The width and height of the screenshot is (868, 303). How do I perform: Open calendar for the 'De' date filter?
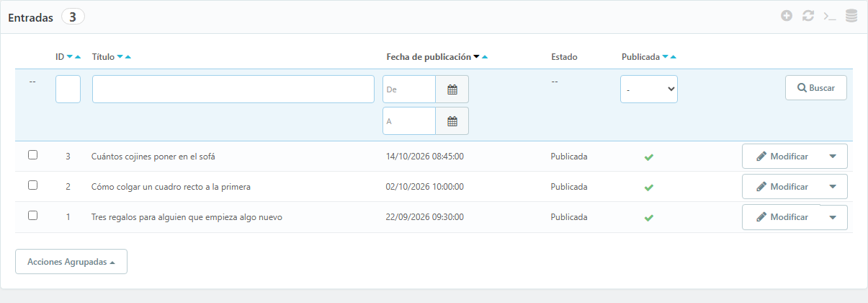click(452, 89)
